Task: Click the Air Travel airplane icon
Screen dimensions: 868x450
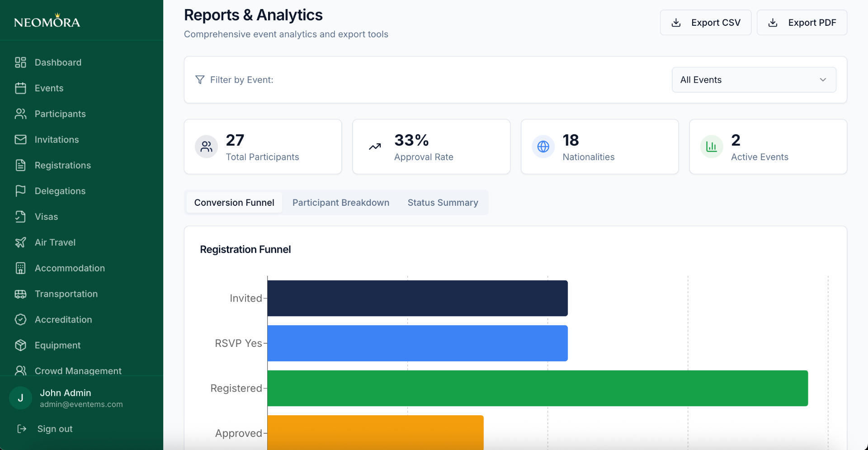Action: coord(21,242)
